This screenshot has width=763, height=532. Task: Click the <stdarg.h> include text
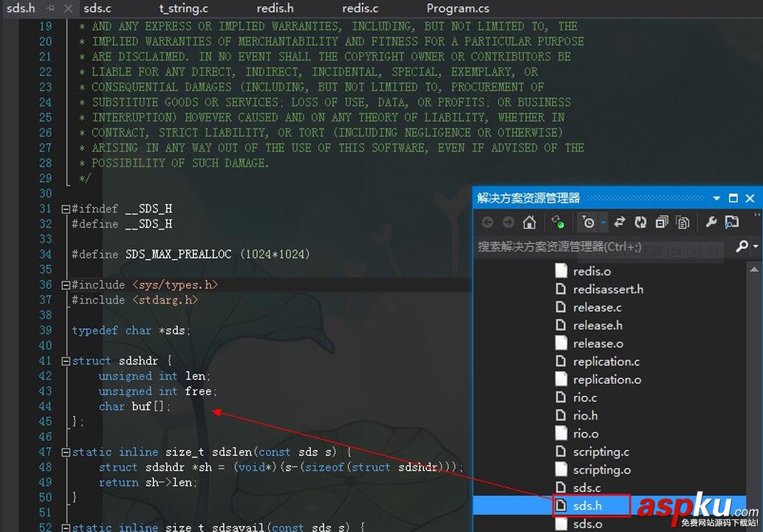165,300
